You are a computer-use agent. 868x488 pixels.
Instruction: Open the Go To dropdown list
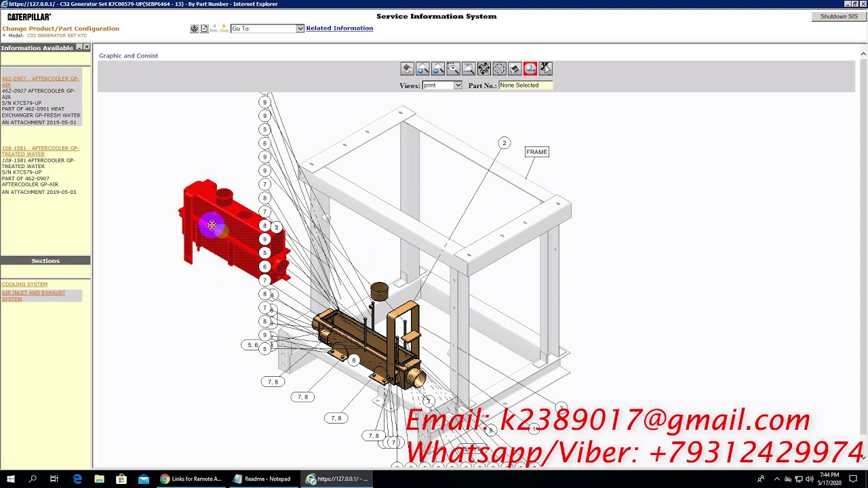(x=267, y=28)
